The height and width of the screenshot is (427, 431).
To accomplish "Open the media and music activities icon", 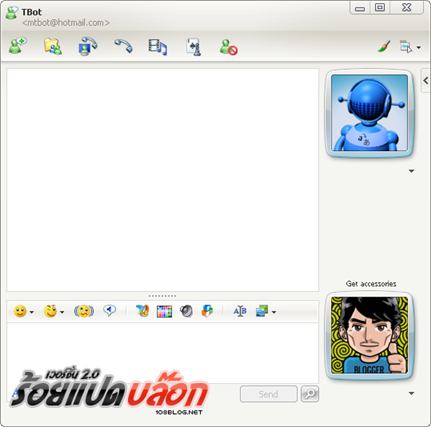I will click(x=158, y=47).
